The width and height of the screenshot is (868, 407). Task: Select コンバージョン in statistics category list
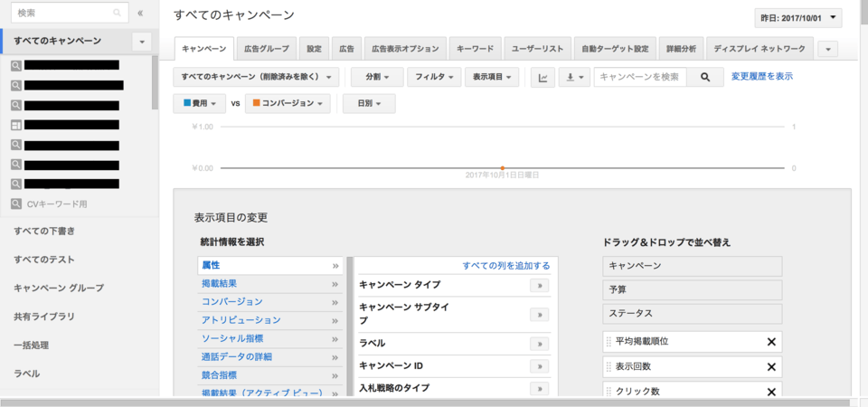(x=232, y=301)
